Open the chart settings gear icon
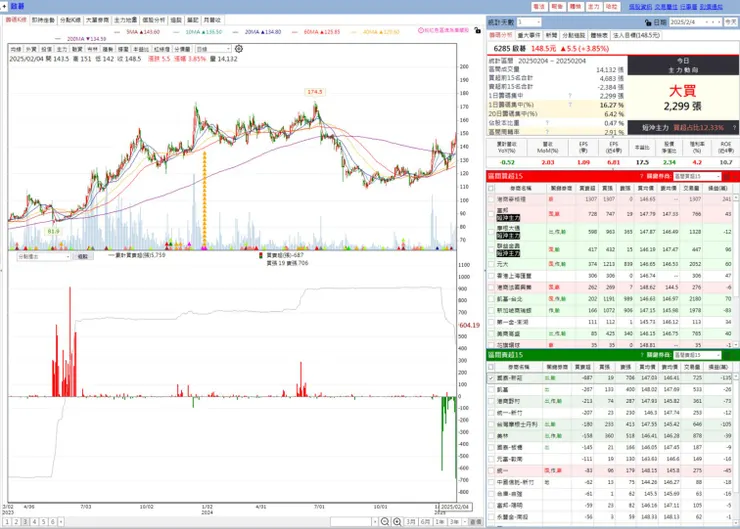This screenshot has height=529, width=740. tap(239, 49)
